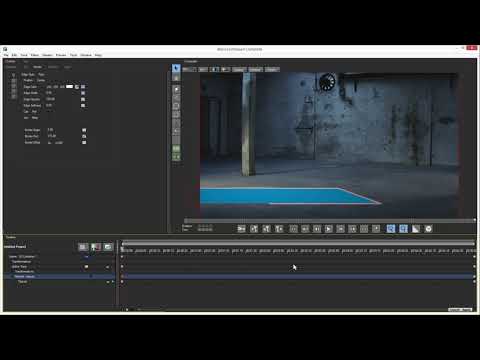
Task: Click the rightmost button in viewer top toolbar
Action: tap(272, 69)
